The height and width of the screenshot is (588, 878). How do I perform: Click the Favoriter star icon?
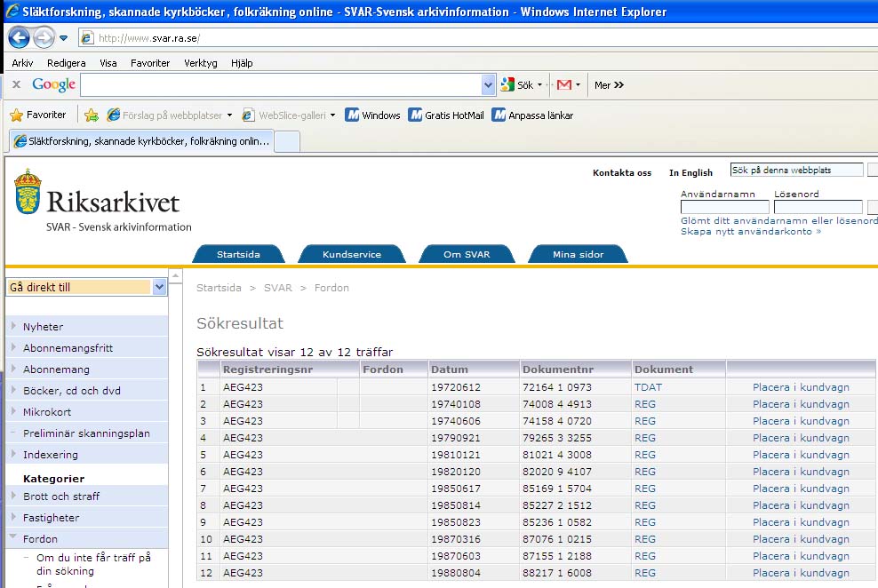pyautogui.click(x=16, y=115)
